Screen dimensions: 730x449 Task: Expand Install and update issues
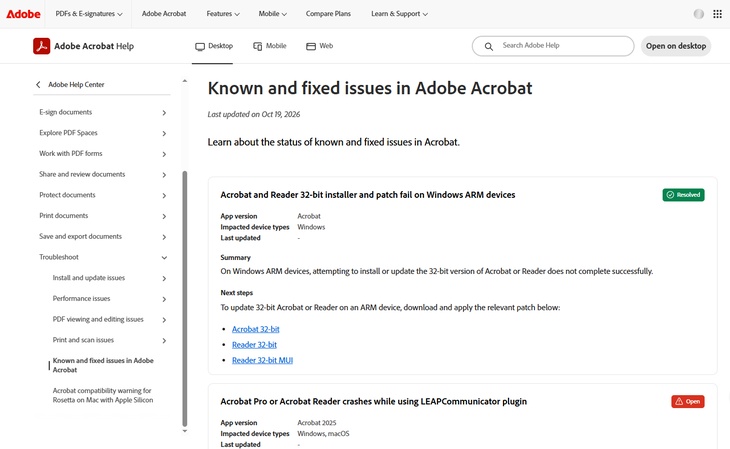coord(164,279)
